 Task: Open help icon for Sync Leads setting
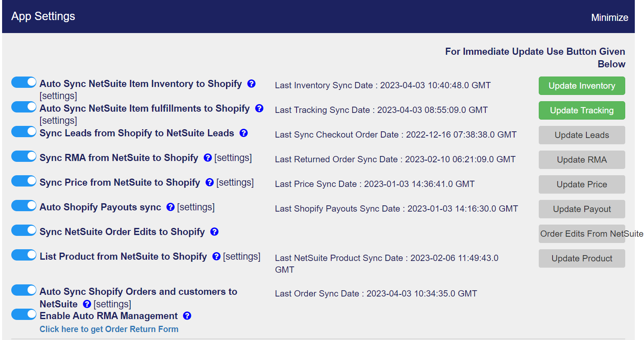pos(244,133)
